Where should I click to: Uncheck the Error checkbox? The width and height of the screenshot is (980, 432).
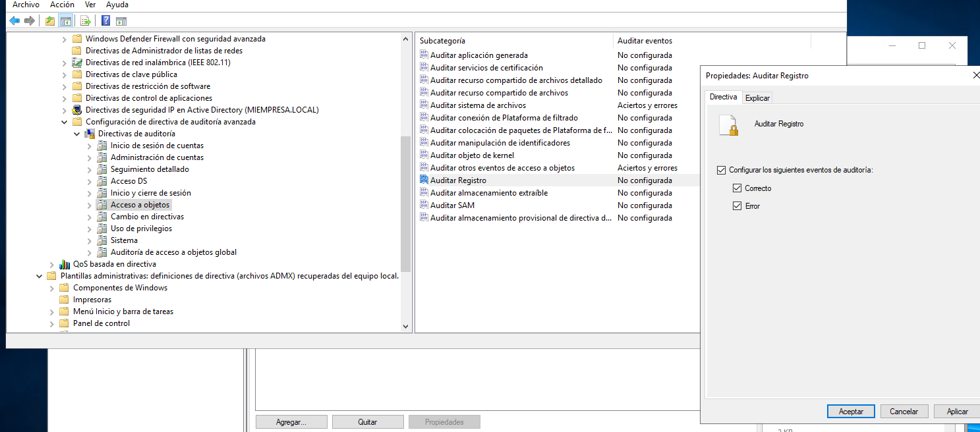[x=737, y=206]
